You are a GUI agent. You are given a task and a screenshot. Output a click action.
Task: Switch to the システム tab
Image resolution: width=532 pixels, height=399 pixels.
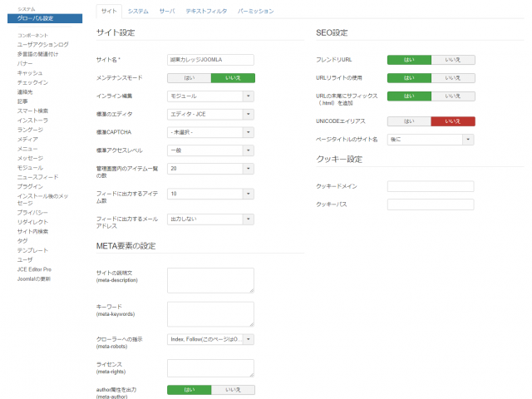pos(138,11)
